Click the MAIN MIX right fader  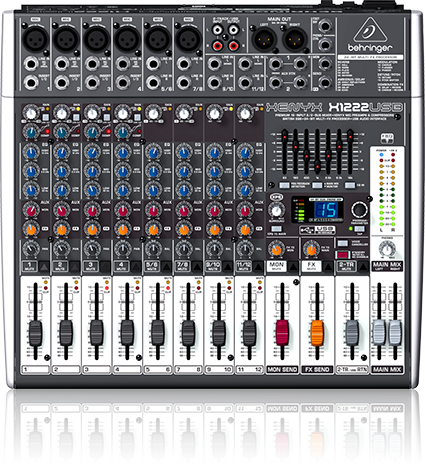[x=395, y=332]
